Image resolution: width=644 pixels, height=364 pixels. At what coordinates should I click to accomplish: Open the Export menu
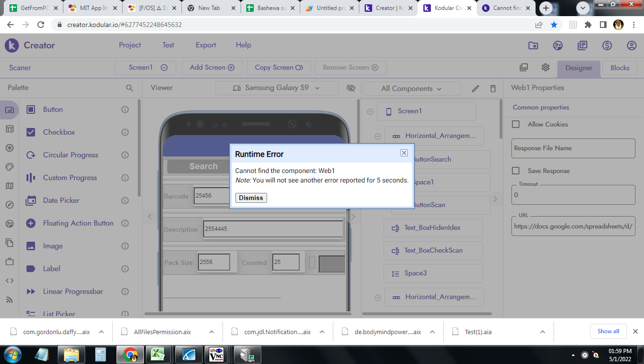tap(206, 45)
